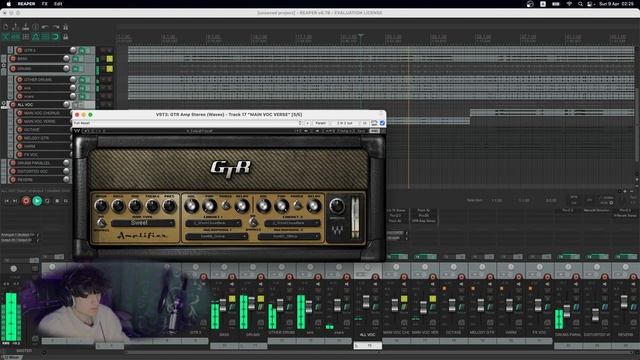Click the Undo arrow in toolbar
This screenshot has width=640, height=360.
pyautogui.click(x=45, y=27)
